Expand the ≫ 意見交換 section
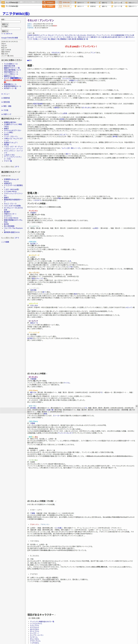The width and height of the screenshot is (138, 644). click(x=5, y=102)
